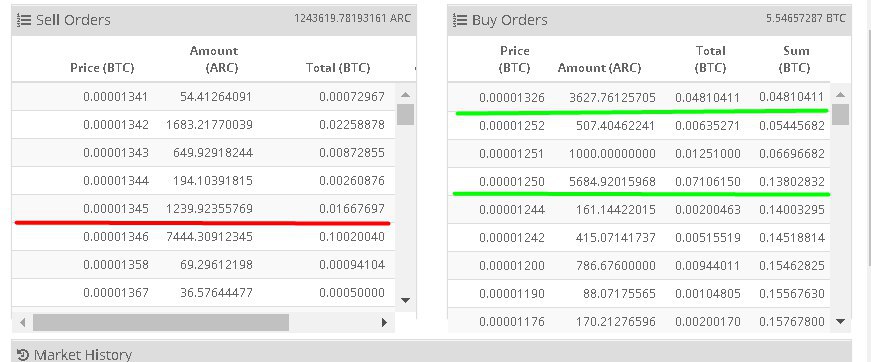Click the Buy Orders scroll up arrow
Image resolution: width=871 pixels, height=362 pixels.
840,95
